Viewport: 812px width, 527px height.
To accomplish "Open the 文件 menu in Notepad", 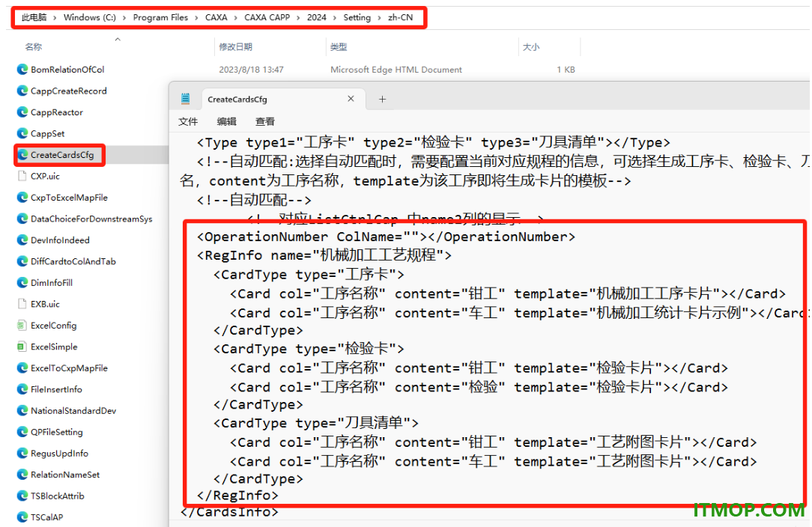I will (188, 122).
